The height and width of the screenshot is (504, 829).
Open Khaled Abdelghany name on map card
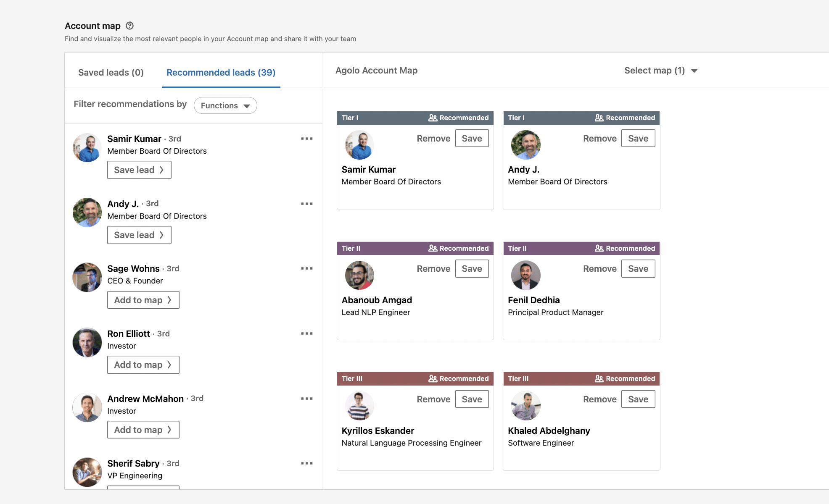tap(549, 430)
